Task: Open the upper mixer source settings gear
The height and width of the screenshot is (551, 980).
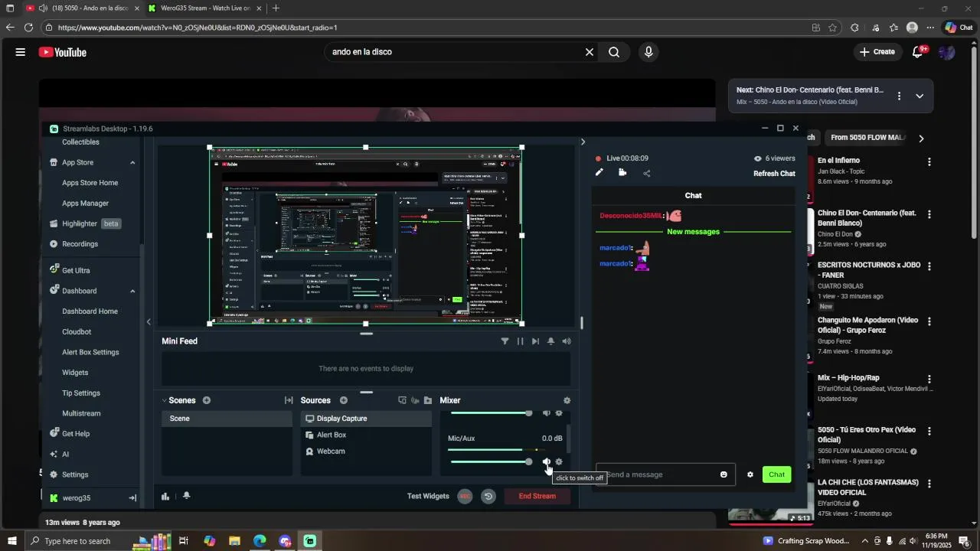Action: tap(559, 413)
